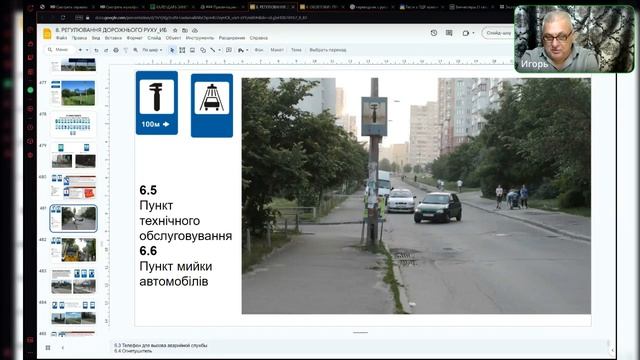Image resolution: width=640 pixels, height=360 pixels.
Task: Click the browser address bar URL
Action: [x=201, y=18]
